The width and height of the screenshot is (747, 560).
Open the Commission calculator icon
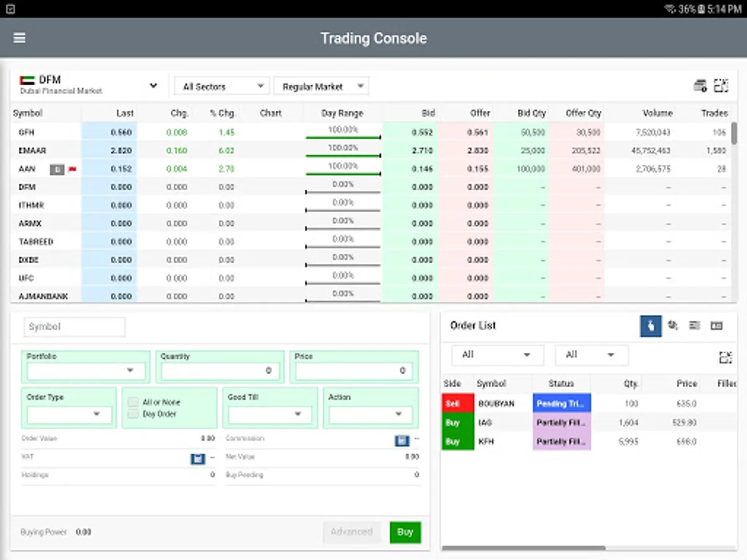(x=401, y=441)
